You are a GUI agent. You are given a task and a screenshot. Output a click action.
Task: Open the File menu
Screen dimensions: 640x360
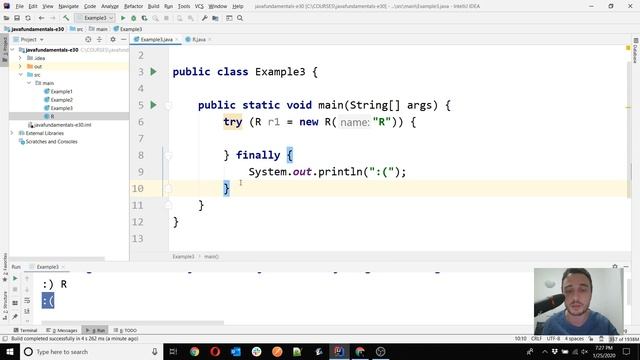click(20, 6)
